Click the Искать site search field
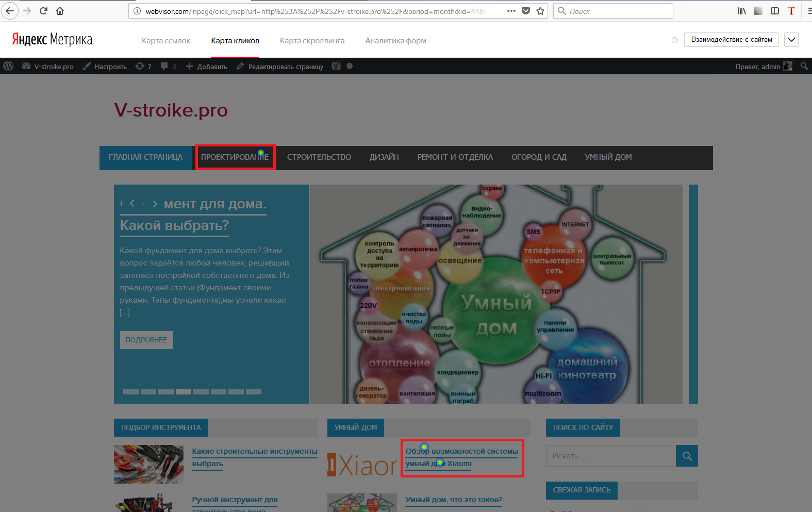Viewport: 812px width, 512px height. 611,456
